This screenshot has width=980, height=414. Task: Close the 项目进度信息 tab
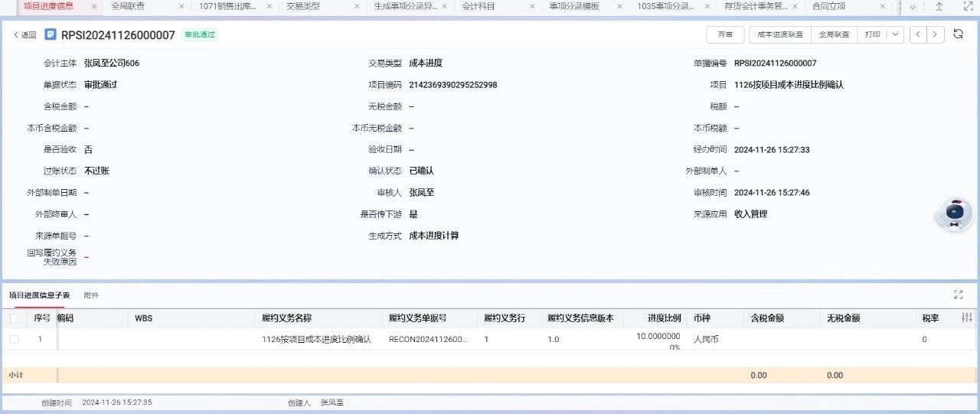[x=94, y=6]
